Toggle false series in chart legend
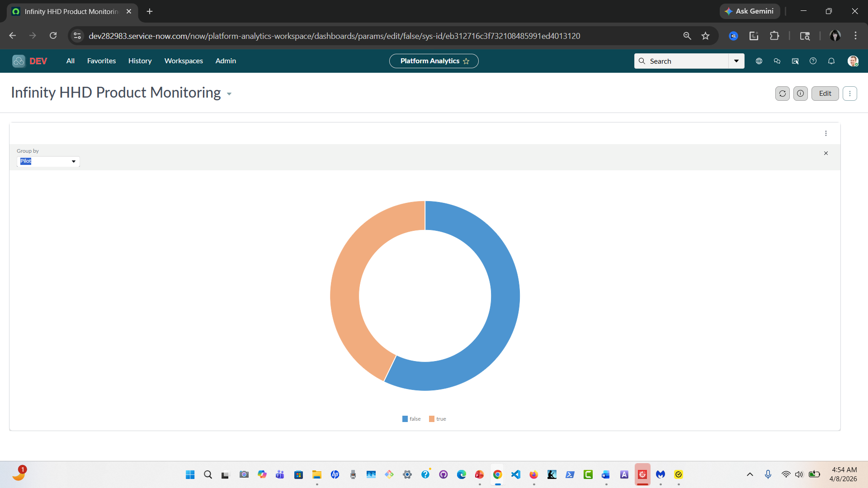868x488 pixels. [x=411, y=419]
